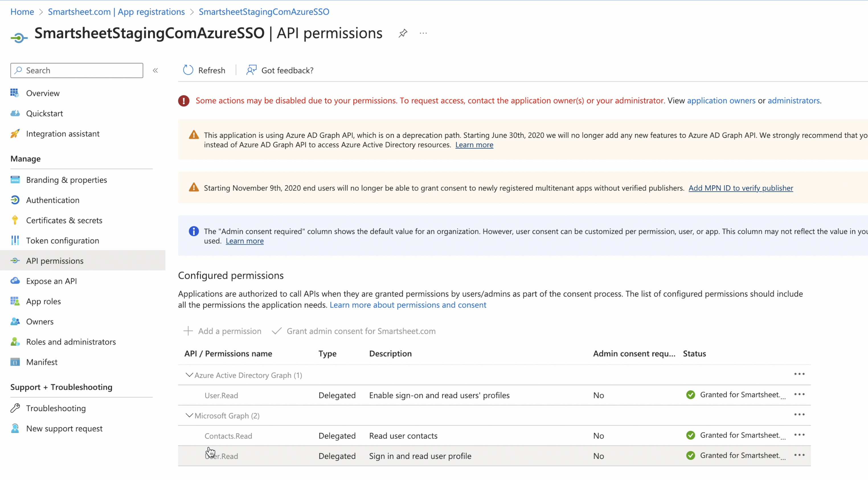Open ellipsis menu for Azure Active Directory Graph row
Image resolution: width=868 pixels, height=480 pixels.
(799, 374)
